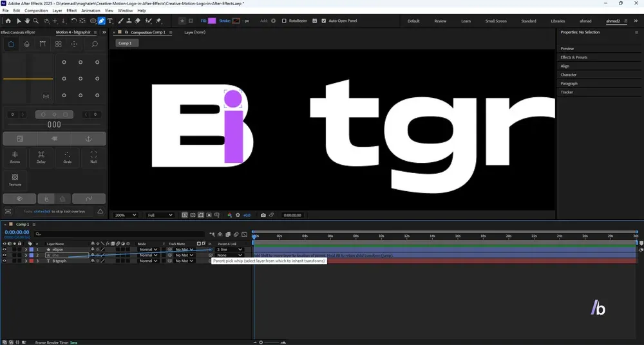Select the Puppet Pin tool
Image resolution: width=644 pixels, height=345 pixels.
(158, 21)
